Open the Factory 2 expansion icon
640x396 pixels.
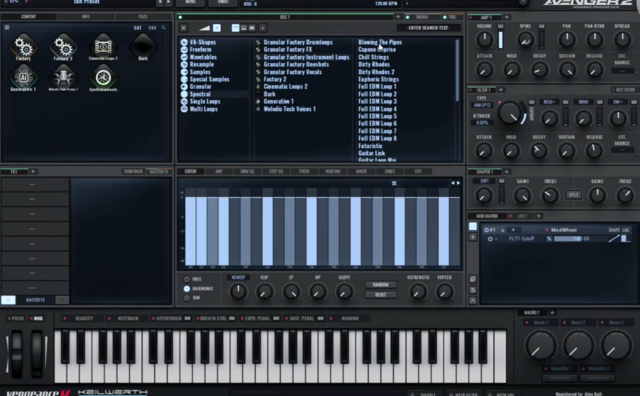click(63, 46)
